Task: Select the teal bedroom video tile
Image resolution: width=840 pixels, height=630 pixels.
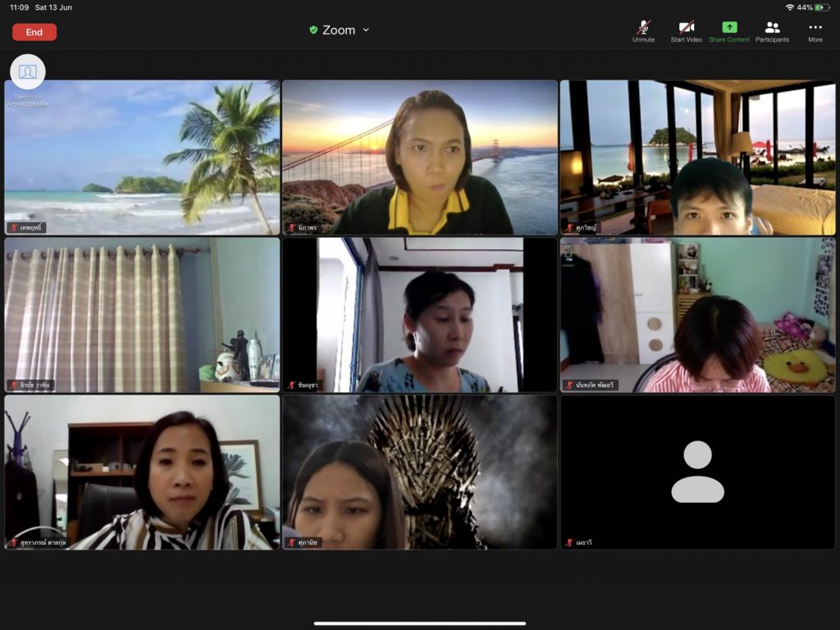Action: tap(697, 315)
